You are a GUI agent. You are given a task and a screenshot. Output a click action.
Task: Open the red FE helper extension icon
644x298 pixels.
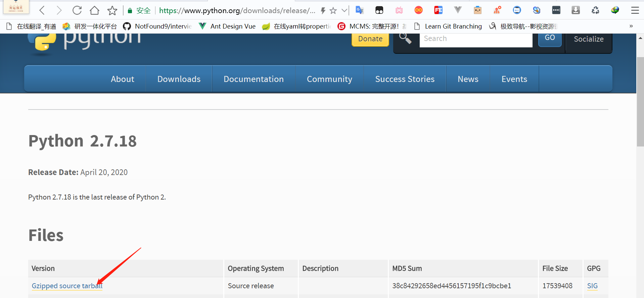pyautogui.click(x=438, y=10)
